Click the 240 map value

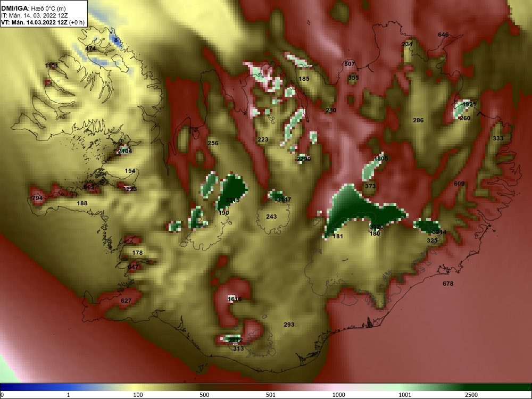click(x=331, y=110)
